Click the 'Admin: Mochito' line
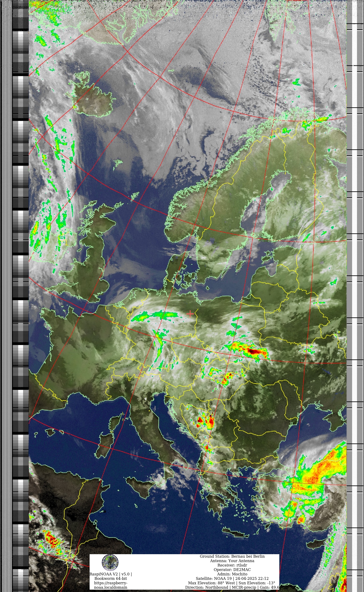The height and width of the screenshot is (592, 364). (x=232, y=574)
